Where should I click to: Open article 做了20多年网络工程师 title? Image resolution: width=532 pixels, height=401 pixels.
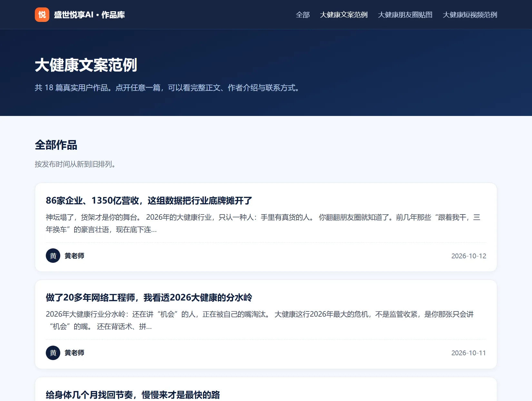(149, 298)
